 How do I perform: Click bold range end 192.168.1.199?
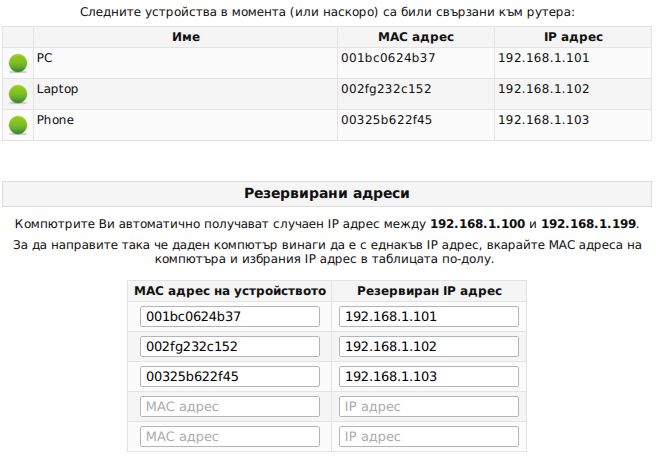(x=588, y=224)
